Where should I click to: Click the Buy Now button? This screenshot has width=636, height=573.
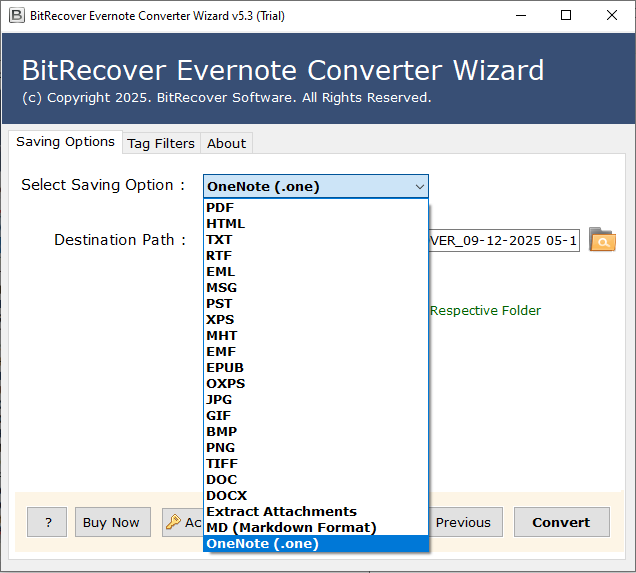(x=112, y=522)
